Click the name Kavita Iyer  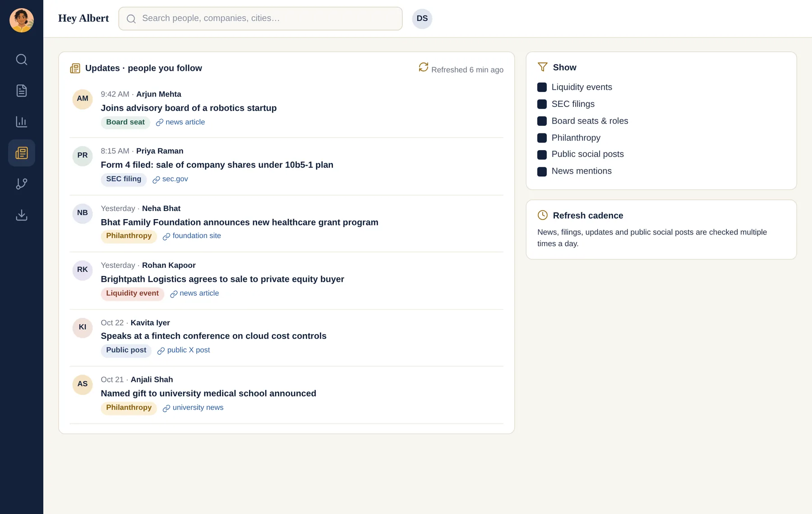pos(150,323)
